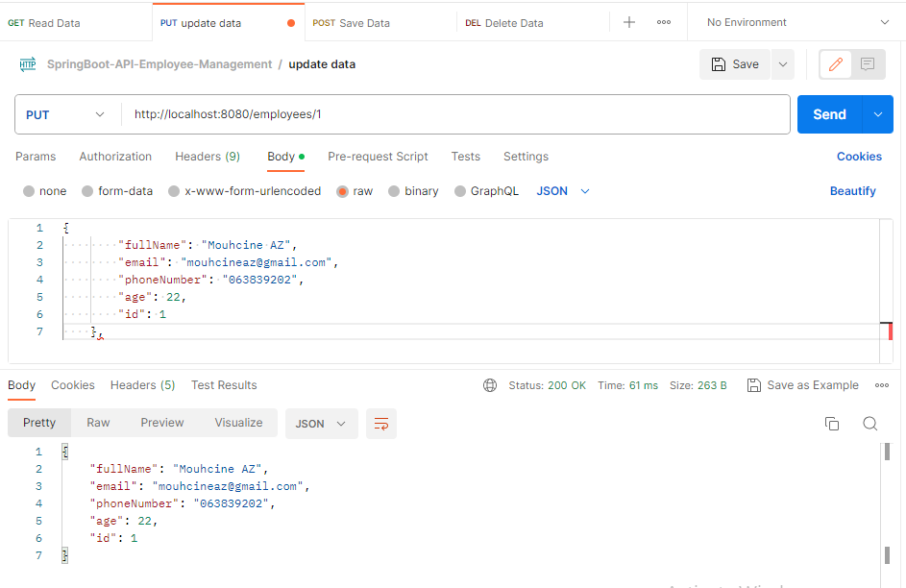Click the response body vertical scrollbar

(887, 502)
